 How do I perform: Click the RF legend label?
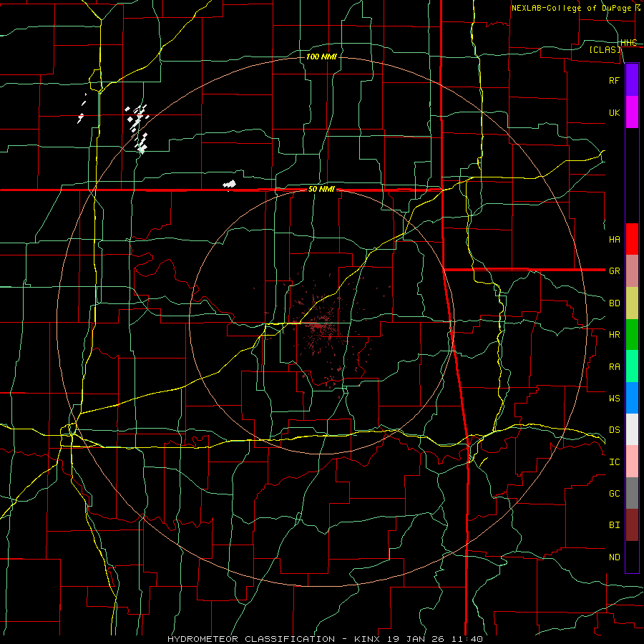point(615,80)
